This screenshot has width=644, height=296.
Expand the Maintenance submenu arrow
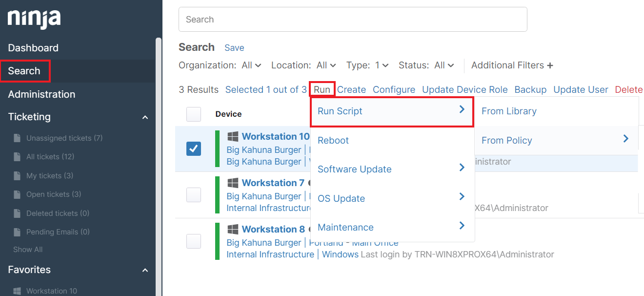tap(462, 226)
